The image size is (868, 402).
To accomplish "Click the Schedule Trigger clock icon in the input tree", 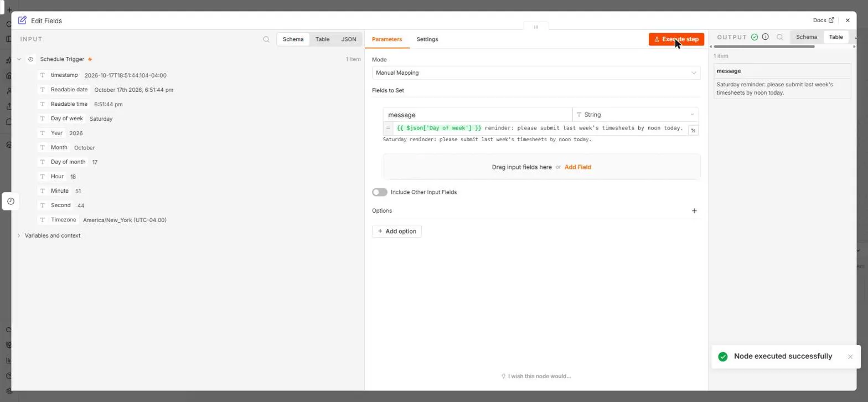I will (x=31, y=59).
